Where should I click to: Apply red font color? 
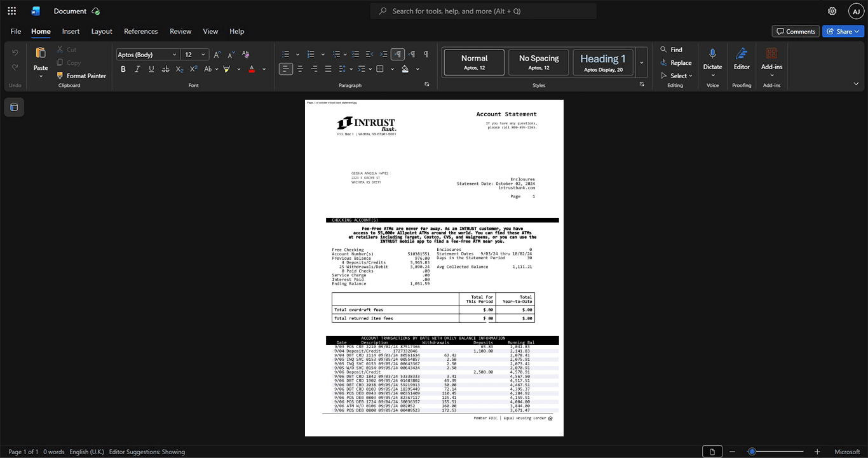(x=252, y=69)
